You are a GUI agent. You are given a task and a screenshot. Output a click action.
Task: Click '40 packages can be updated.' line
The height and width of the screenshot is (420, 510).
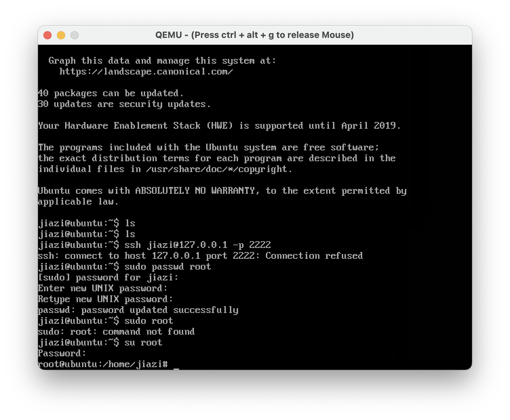pyautogui.click(x=111, y=93)
